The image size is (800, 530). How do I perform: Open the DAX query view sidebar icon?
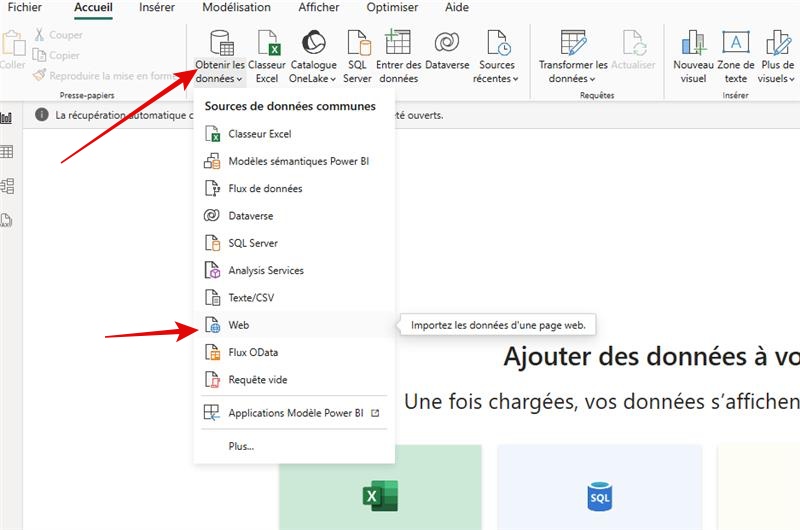coord(6,220)
